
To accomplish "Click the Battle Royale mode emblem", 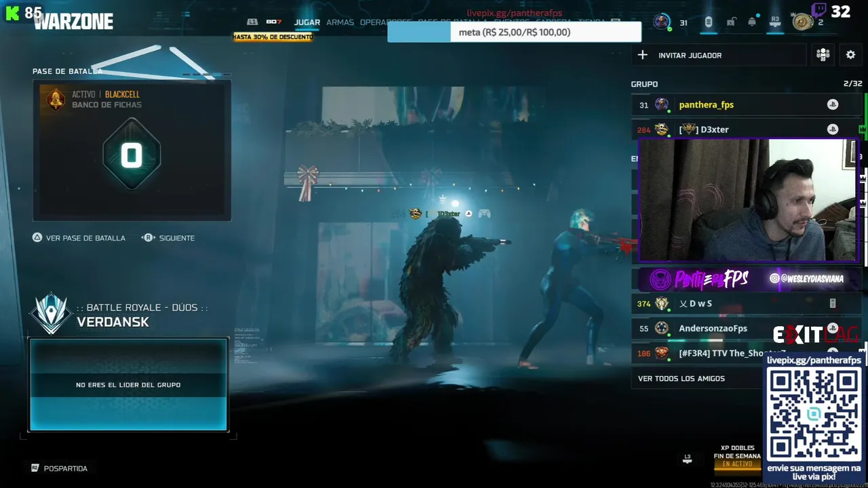I will point(51,314).
